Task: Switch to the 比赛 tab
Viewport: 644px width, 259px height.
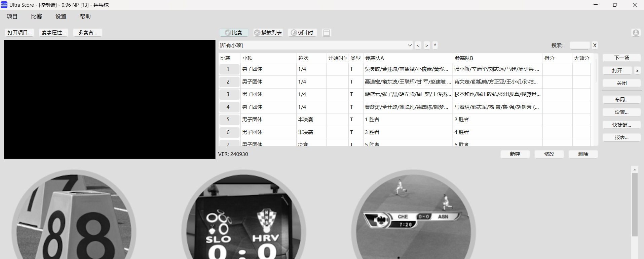Action: pos(234,33)
